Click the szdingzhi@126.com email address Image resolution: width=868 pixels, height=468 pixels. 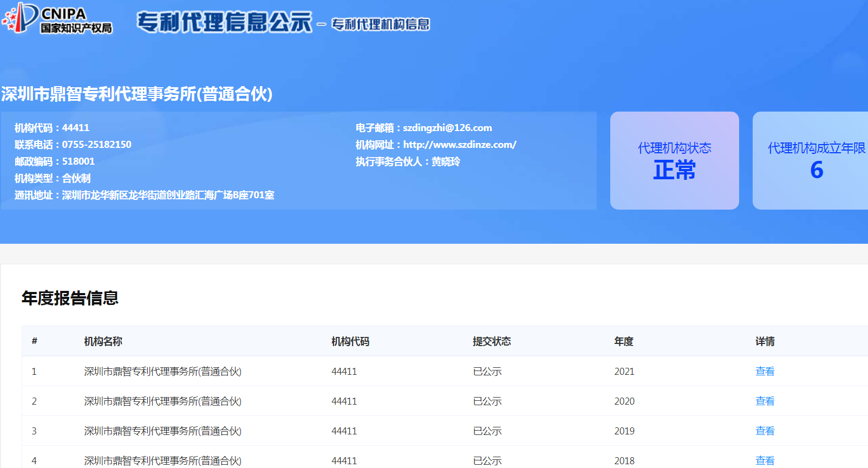click(447, 128)
